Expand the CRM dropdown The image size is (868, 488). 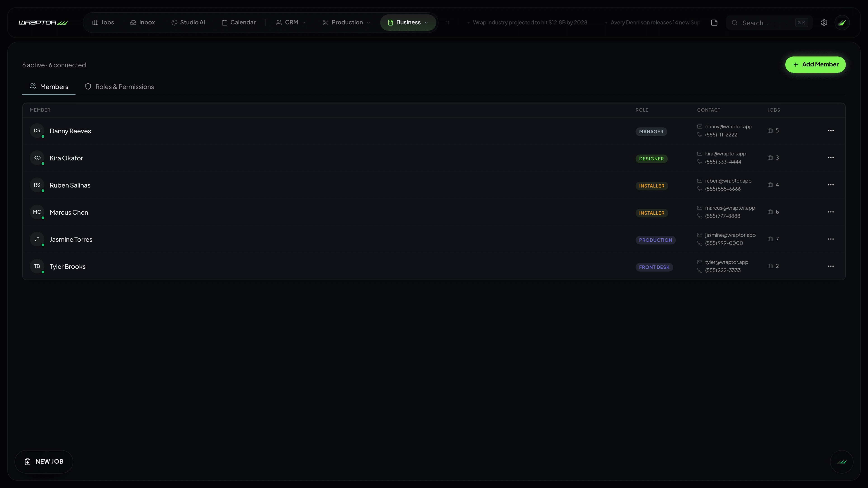(290, 22)
